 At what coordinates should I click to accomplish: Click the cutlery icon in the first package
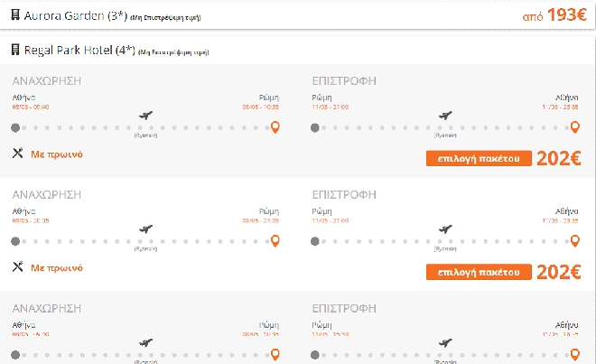point(17,154)
